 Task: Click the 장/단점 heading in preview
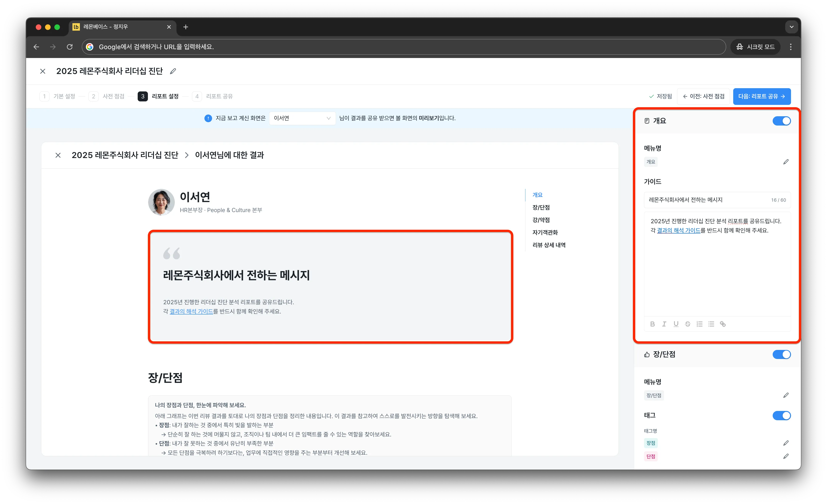click(x=165, y=378)
